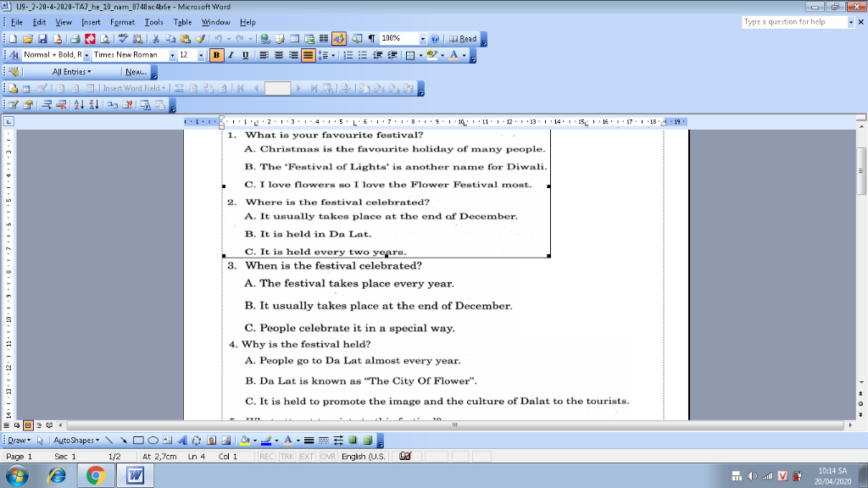Run Spelling and Grammar check

(123, 39)
